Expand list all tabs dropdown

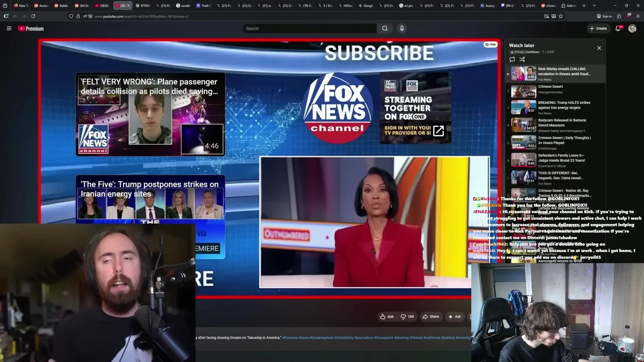[593, 6]
